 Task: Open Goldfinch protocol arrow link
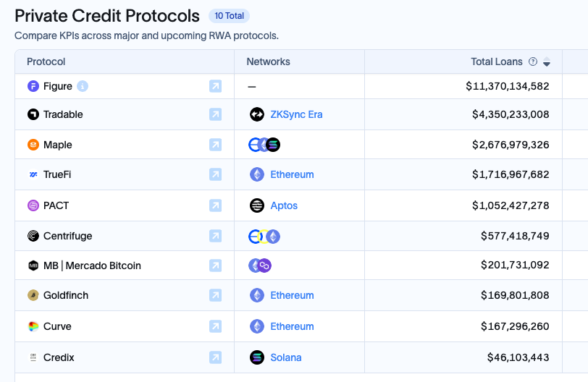click(x=215, y=295)
